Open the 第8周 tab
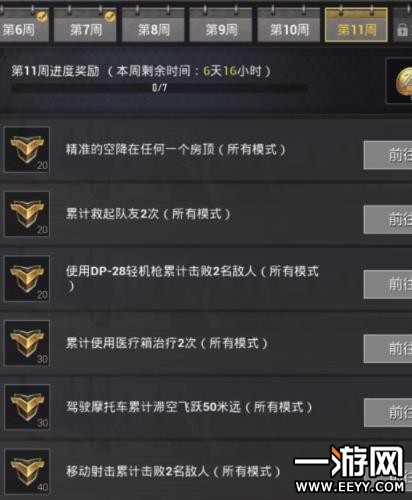The image size is (412, 500). click(153, 26)
